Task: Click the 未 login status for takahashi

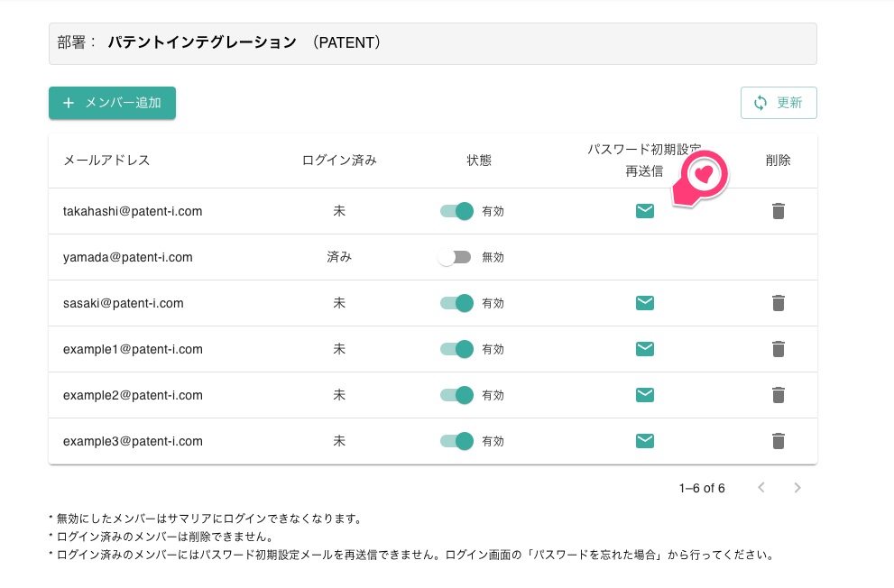Action: pyautogui.click(x=339, y=211)
